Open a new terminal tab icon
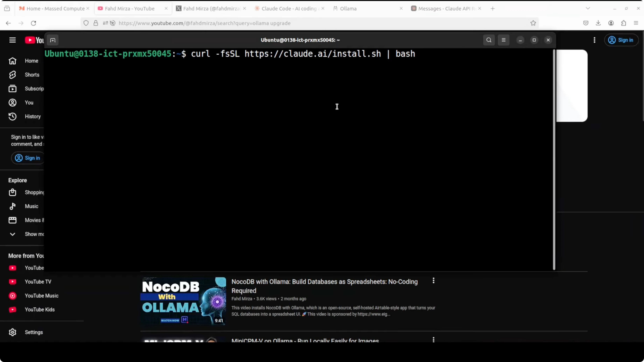This screenshot has height=362, width=644. click(x=52, y=40)
